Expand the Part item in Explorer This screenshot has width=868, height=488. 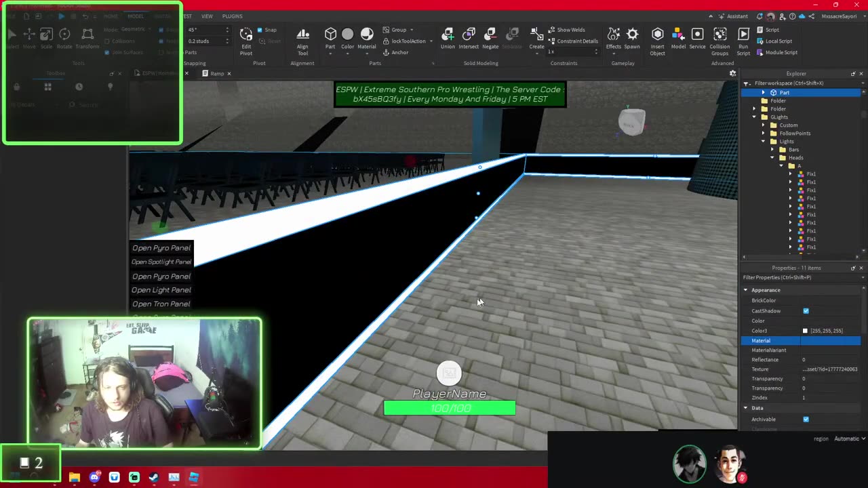click(763, 92)
